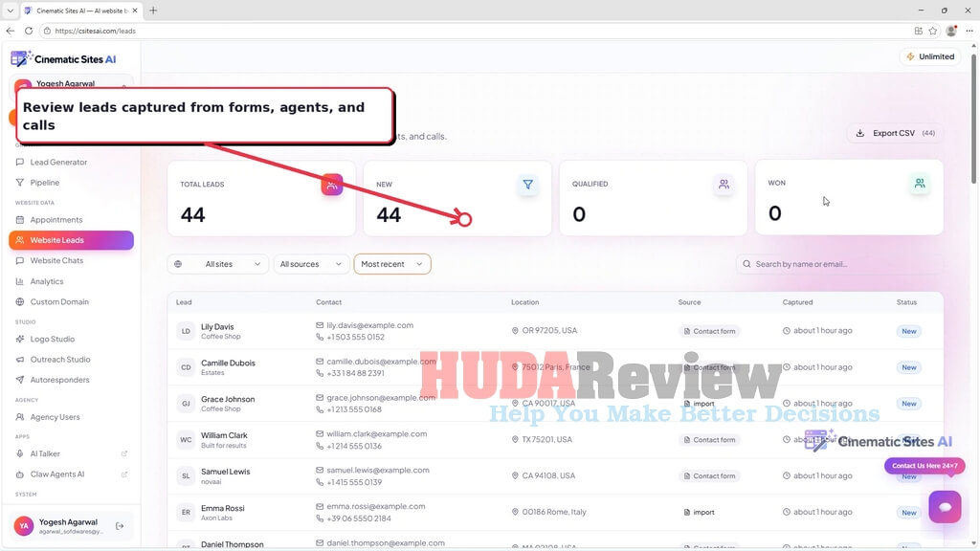
Task: Open Claw Agents AI external link icon
Action: point(123,474)
